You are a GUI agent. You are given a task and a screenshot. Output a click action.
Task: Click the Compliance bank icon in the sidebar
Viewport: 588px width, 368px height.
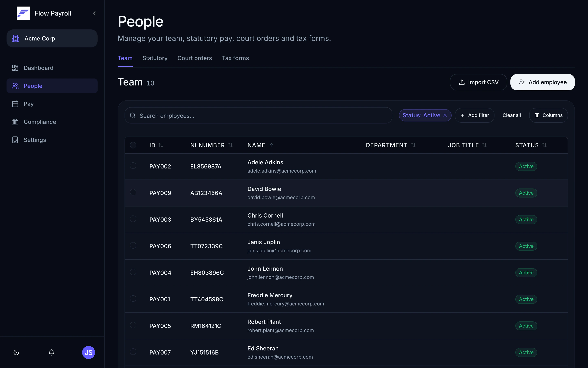pos(15,122)
